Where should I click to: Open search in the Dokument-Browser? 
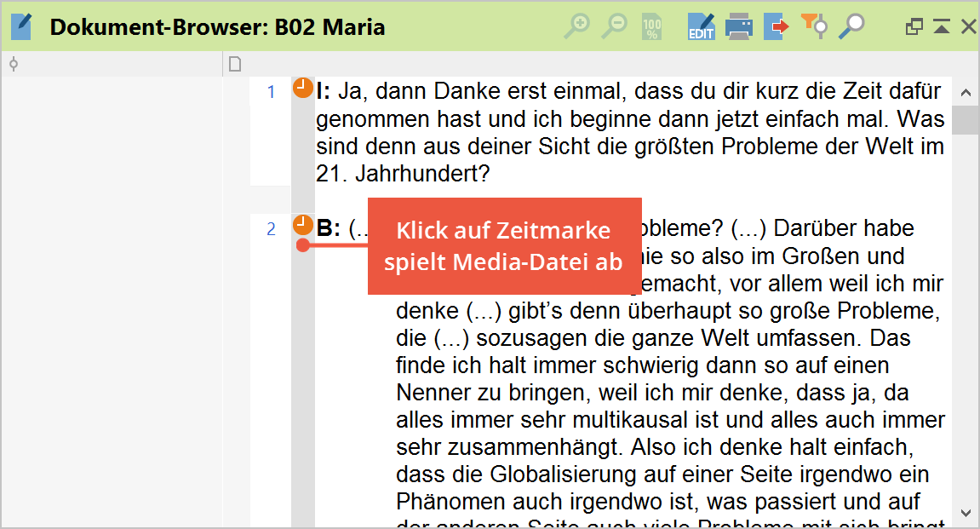point(851,26)
